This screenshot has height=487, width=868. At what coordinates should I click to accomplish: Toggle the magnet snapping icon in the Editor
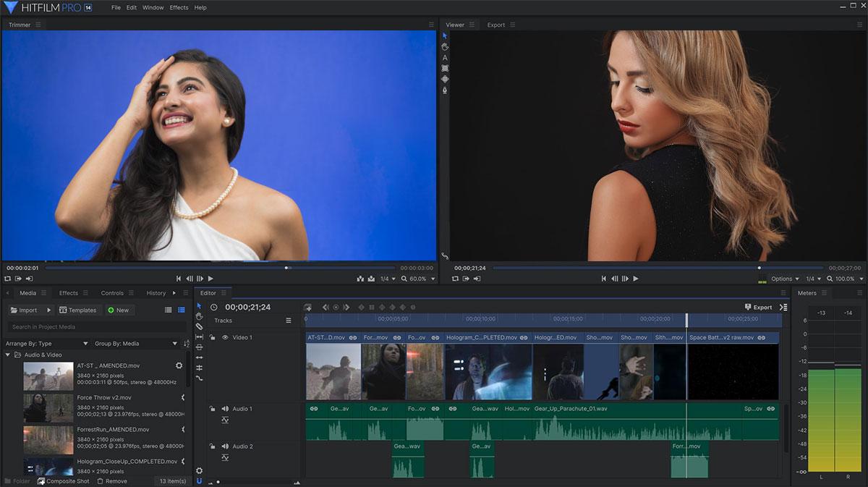click(200, 480)
